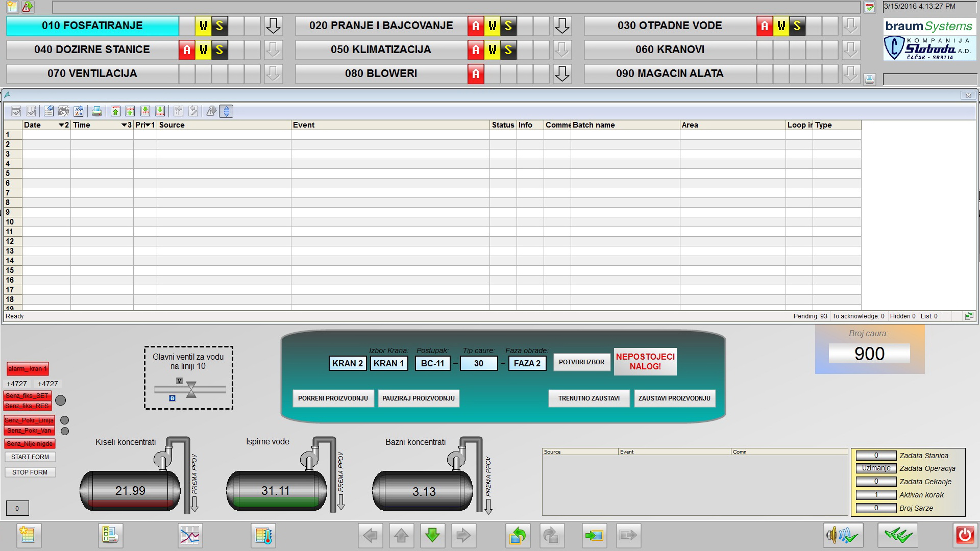Toggle the autoscroll icon in the alarm toolbar
This screenshot has height=551, width=980.
click(x=226, y=111)
